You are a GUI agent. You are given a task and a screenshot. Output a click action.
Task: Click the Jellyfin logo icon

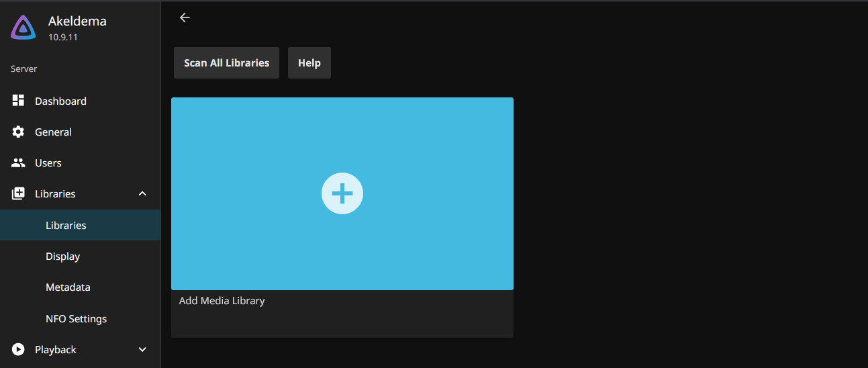(x=23, y=28)
